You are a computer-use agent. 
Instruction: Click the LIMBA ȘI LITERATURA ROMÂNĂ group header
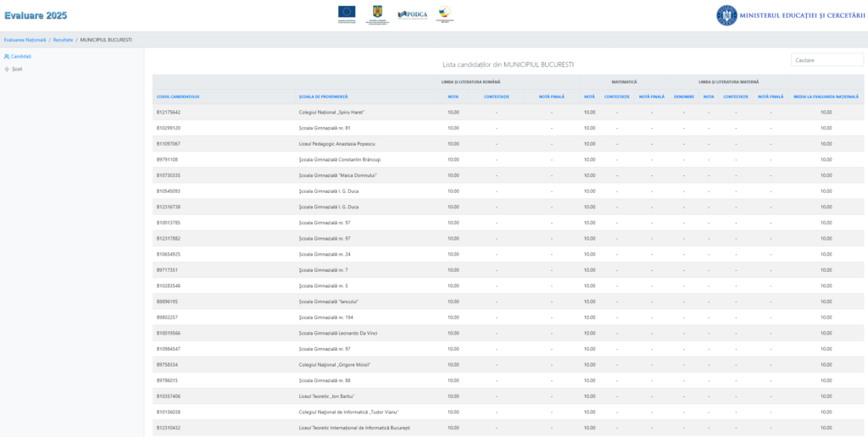click(x=470, y=82)
